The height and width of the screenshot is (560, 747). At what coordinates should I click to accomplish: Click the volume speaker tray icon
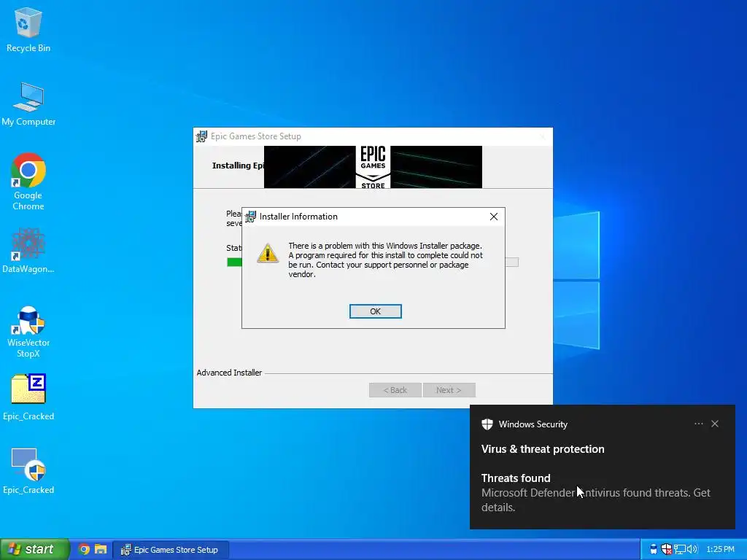click(692, 550)
